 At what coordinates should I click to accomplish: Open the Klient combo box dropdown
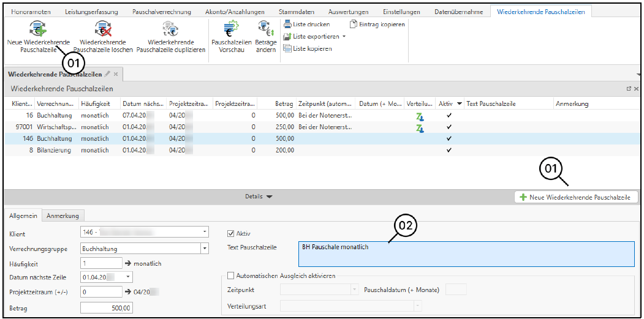point(204,232)
